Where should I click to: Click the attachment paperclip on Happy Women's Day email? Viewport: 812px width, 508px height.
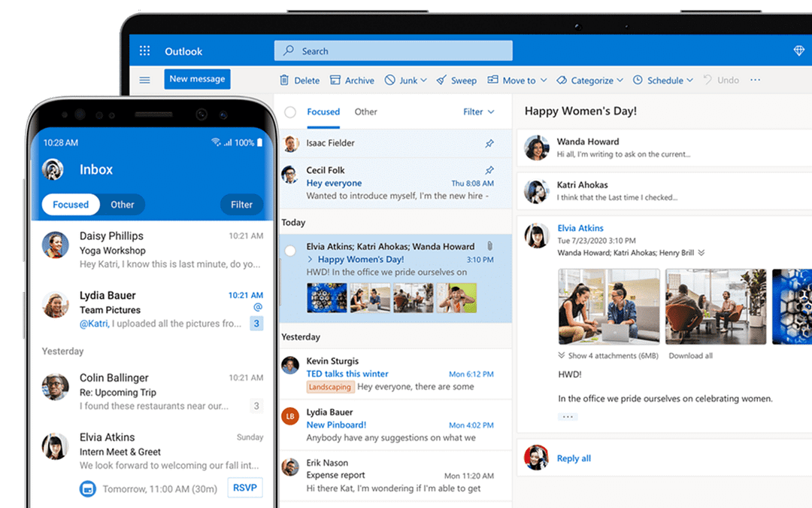490,245
